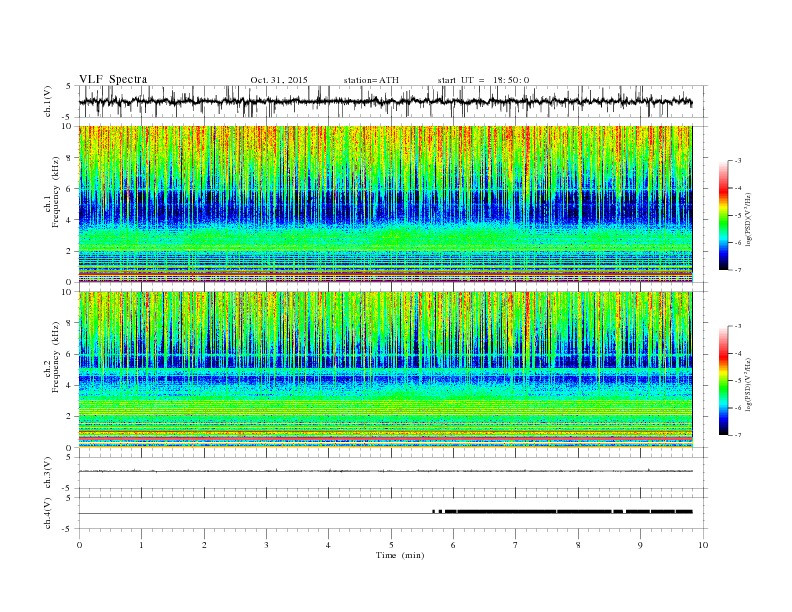Click time axis tick label '6'
The height and width of the screenshot is (612, 792).
[x=453, y=545]
